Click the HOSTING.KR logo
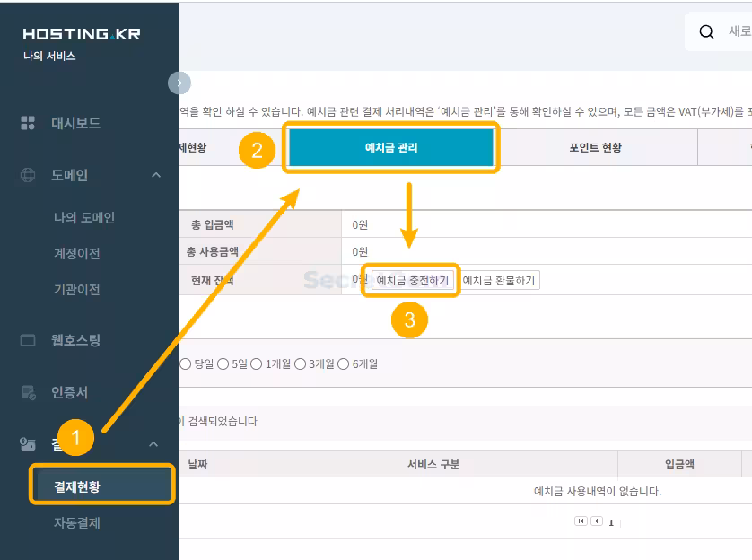Image resolution: width=752 pixels, height=560 pixels. tap(82, 34)
